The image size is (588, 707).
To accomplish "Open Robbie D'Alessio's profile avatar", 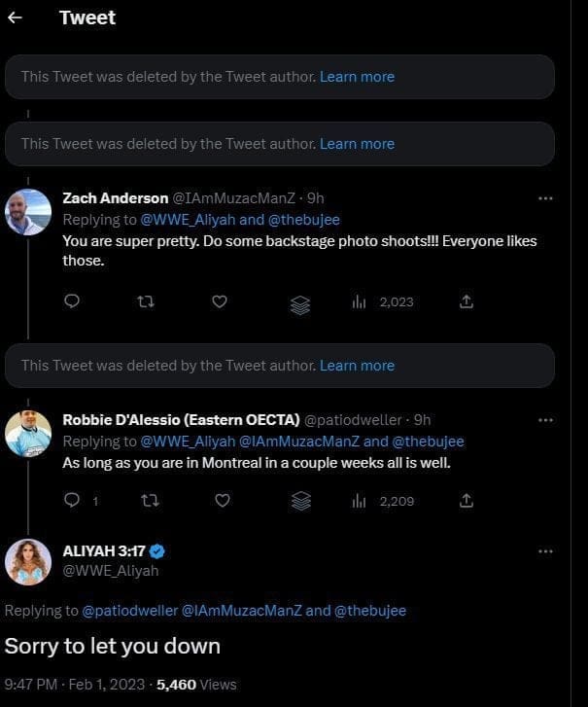I will (28, 434).
